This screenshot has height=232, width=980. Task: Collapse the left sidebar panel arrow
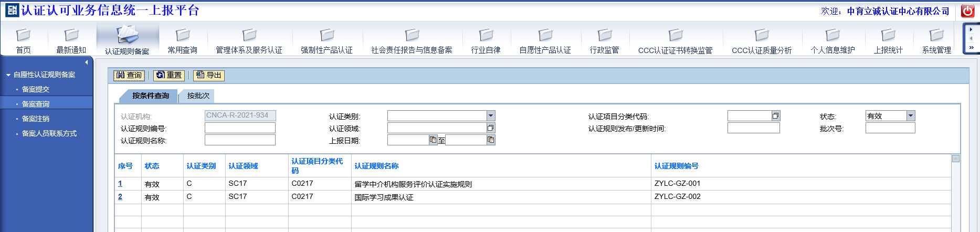(x=87, y=62)
